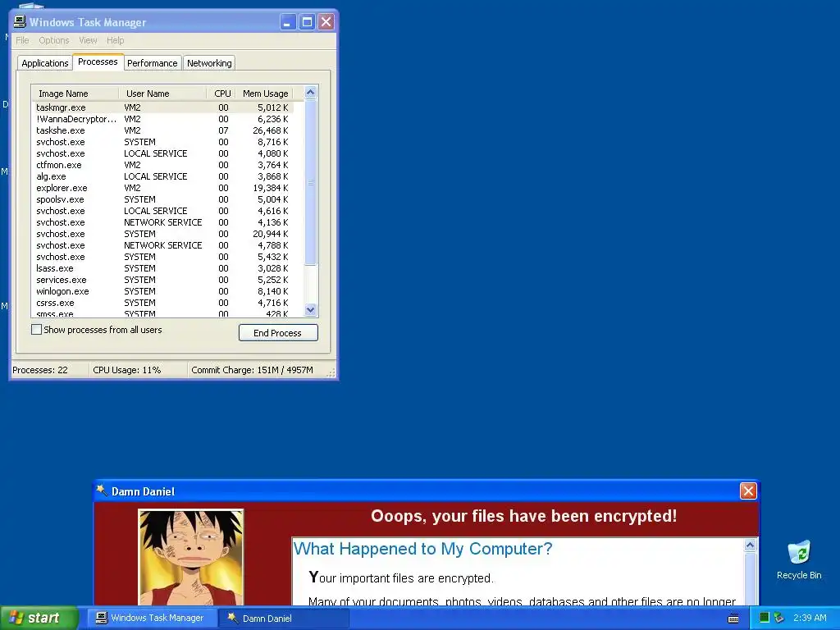Select the alg.exe process

pyautogui.click(x=163, y=176)
